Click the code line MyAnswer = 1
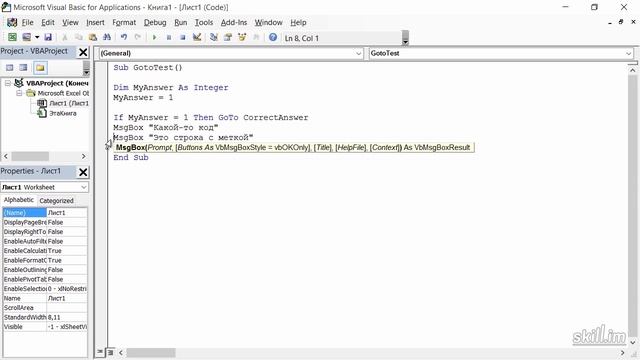Viewport: 640px width, 360px height. coord(143,98)
